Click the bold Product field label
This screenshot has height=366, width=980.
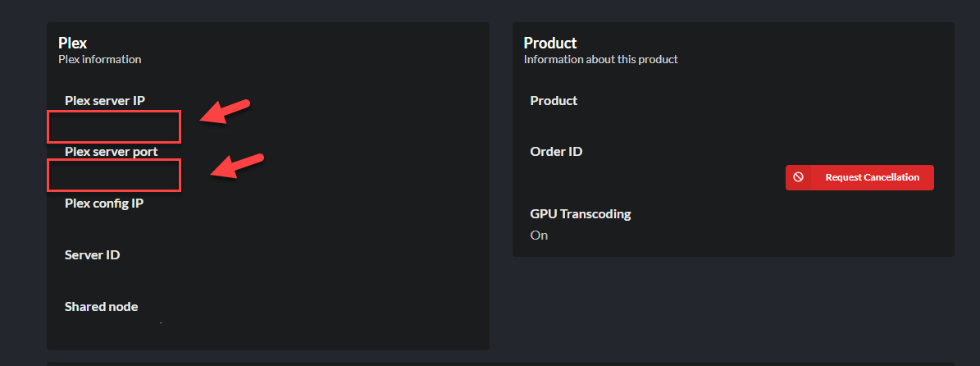click(554, 101)
